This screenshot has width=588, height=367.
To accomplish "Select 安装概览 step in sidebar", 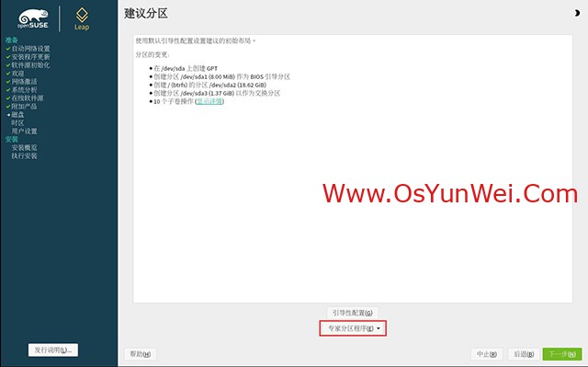I will pyautogui.click(x=25, y=147).
